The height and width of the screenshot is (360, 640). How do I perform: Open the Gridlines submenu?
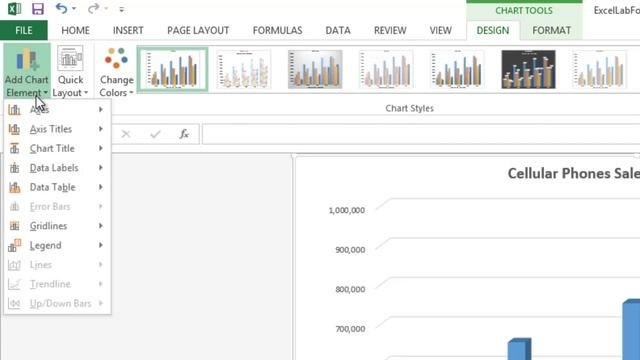tap(57, 226)
